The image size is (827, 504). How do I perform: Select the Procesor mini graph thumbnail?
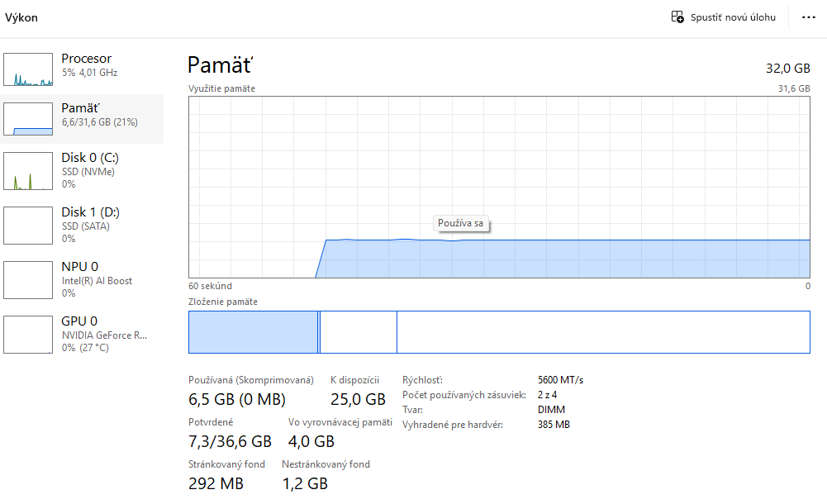coord(28,69)
